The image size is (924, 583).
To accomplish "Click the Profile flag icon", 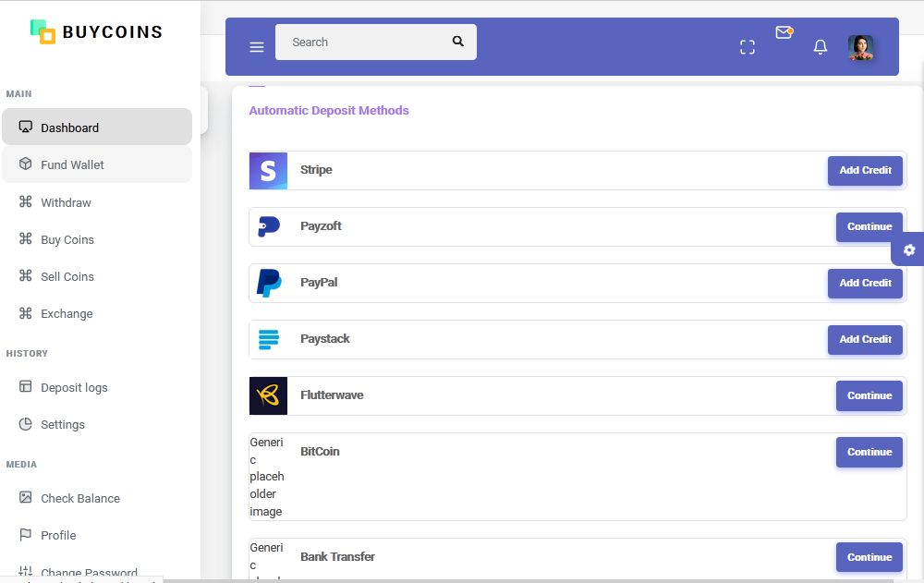I will [x=25, y=535].
